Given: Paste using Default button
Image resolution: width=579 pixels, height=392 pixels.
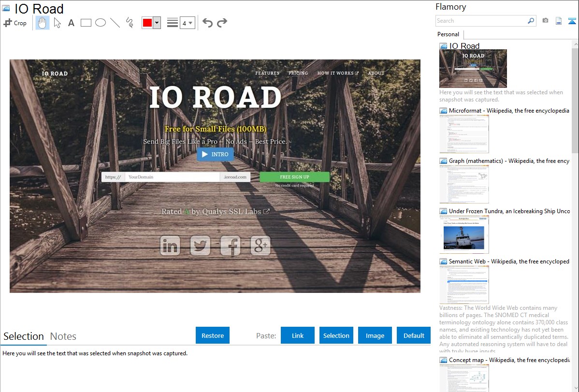Looking at the screenshot, I should (x=414, y=335).
